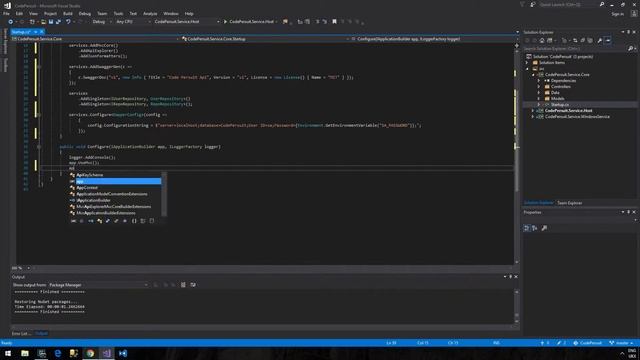Expand the Dependencies node
Viewport: 640px width, 360px height.
(x=539, y=81)
